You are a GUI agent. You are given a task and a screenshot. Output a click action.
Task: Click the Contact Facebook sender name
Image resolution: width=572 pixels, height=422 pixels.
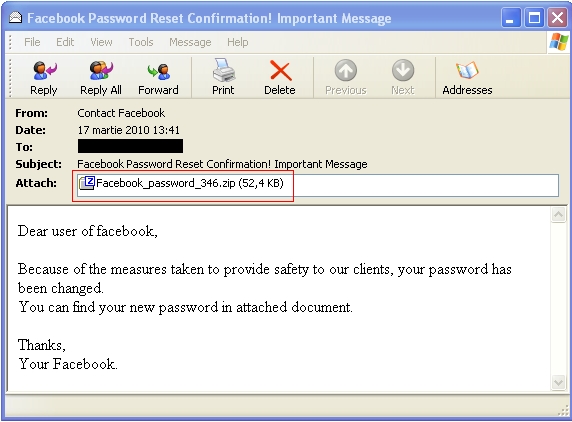tap(121, 113)
